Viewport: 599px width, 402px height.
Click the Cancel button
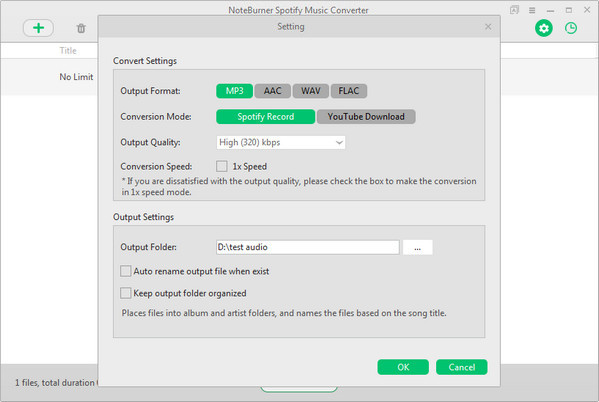coord(461,367)
